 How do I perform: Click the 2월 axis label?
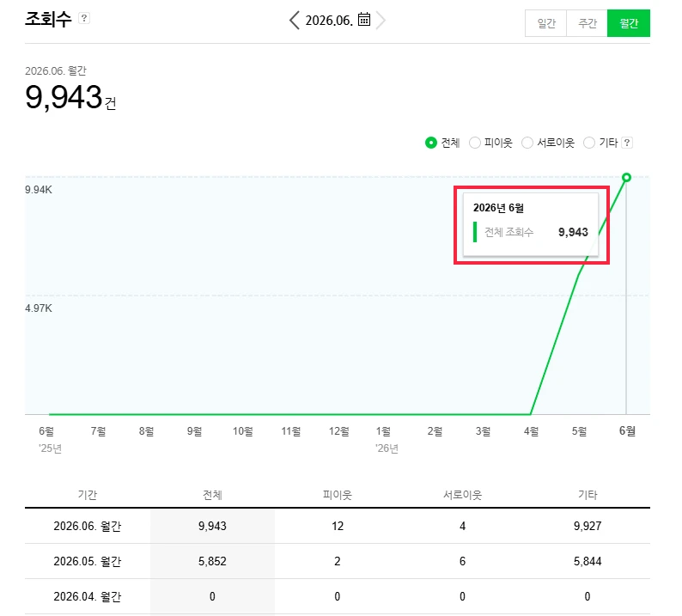(435, 431)
